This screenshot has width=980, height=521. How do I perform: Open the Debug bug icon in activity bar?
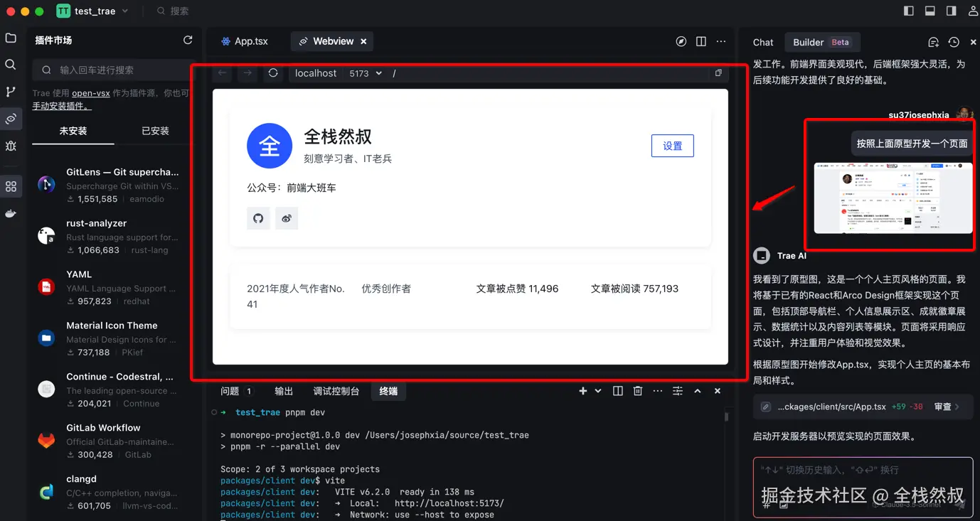click(11, 146)
